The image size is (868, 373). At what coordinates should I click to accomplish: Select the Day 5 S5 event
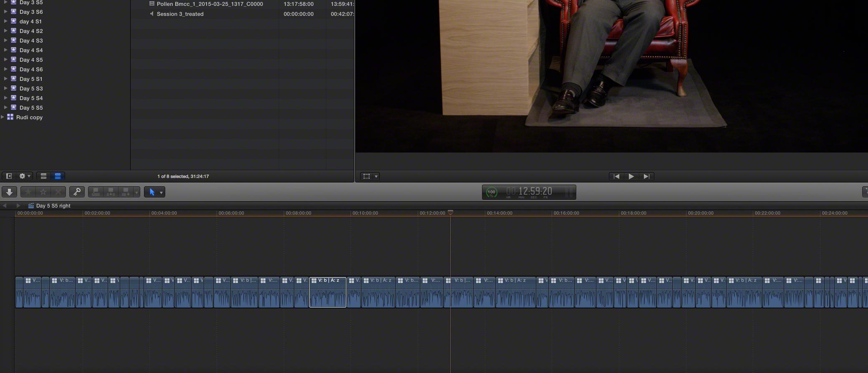pyautogui.click(x=31, y=108)
